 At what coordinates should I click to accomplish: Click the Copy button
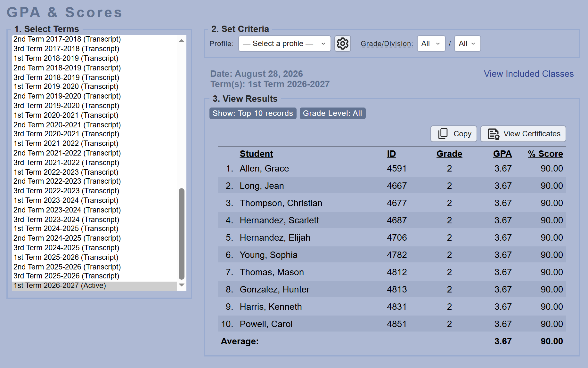[x=454, y=134]
